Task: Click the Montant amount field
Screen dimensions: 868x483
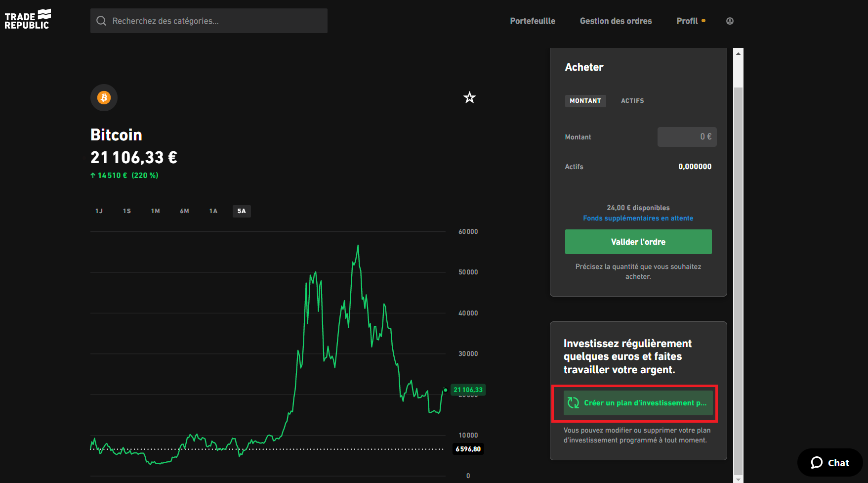Action: click(687, 137)
